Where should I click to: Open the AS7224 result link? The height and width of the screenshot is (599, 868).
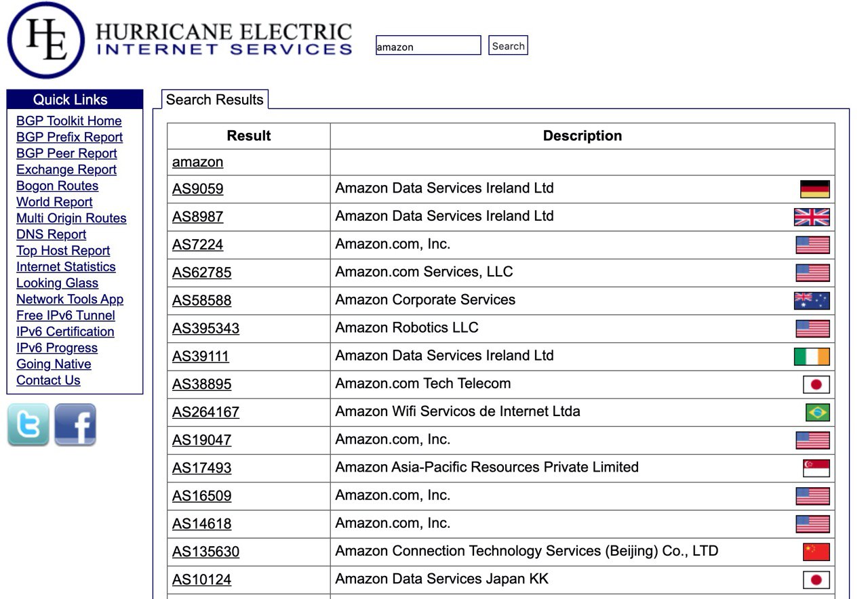pyautogui.click(x=197, y=245)
